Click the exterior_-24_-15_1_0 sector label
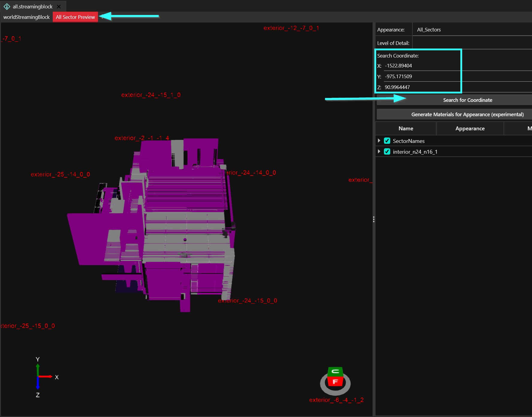Image resolution: width=532 pixels, height=417 pixels. tap(151, 95)
